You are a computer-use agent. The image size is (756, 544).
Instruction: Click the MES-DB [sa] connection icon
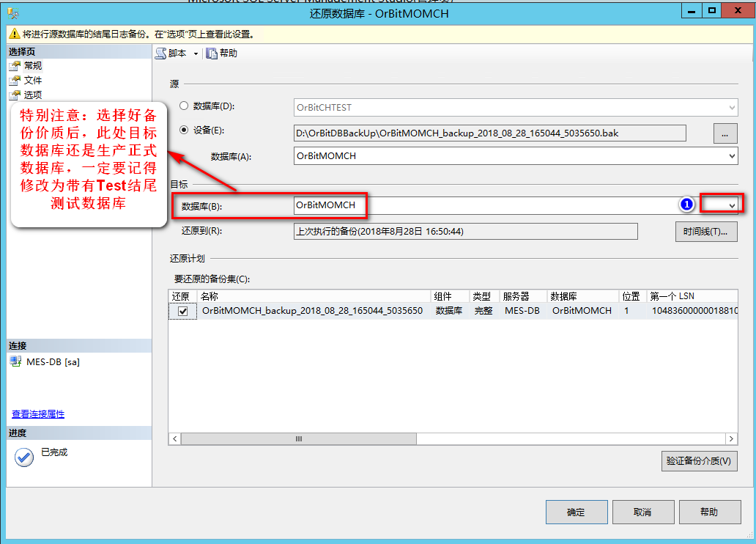(14, 360)
